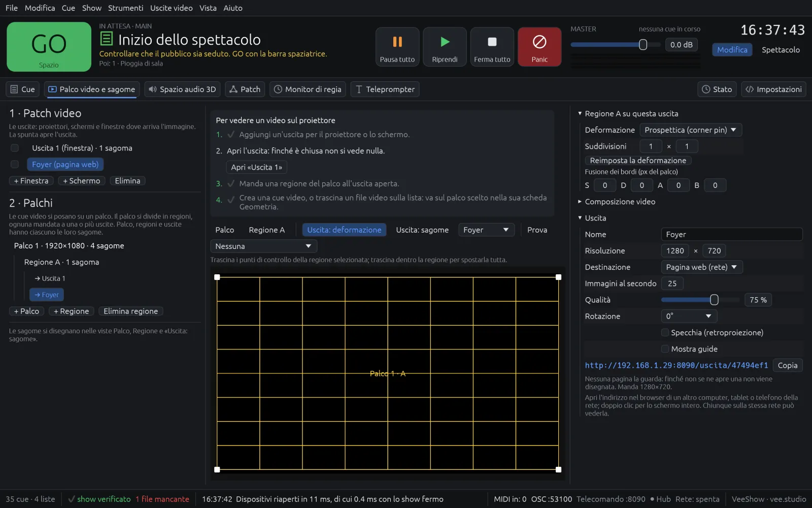Viewport: 812px width, 508px height.
Task: Click the green GO button
Action: pyautogui.click(x=49, y=47)
